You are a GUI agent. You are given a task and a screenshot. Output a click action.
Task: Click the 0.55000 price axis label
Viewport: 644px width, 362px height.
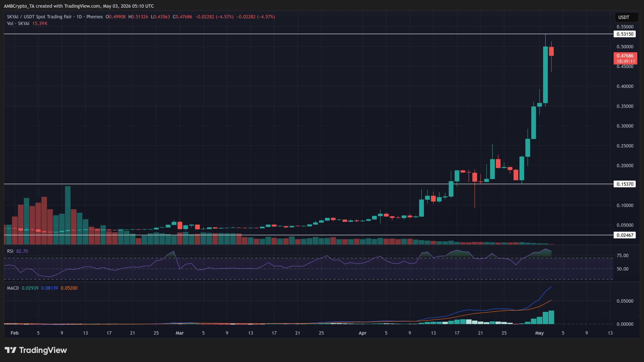pyautogui.click(x=625, y=27)
